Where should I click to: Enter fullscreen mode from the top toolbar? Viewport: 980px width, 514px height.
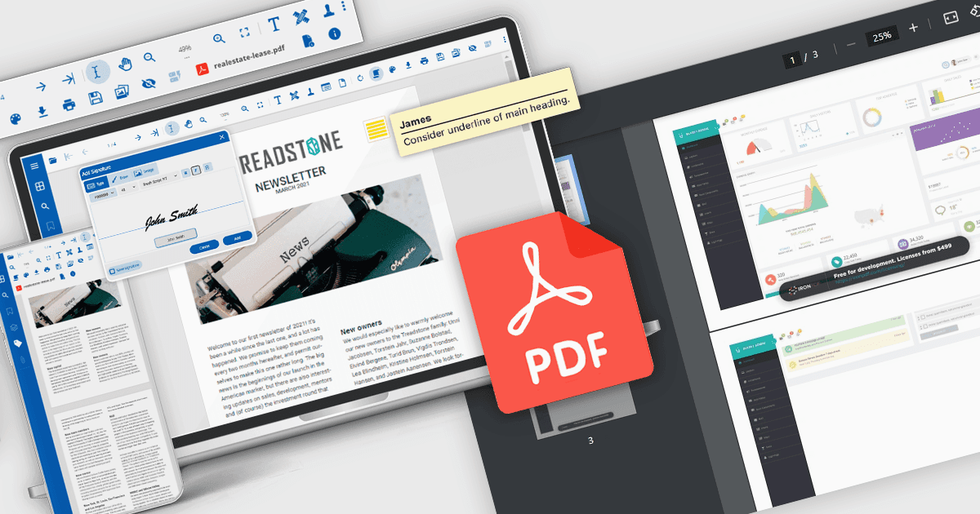(244, 32)
